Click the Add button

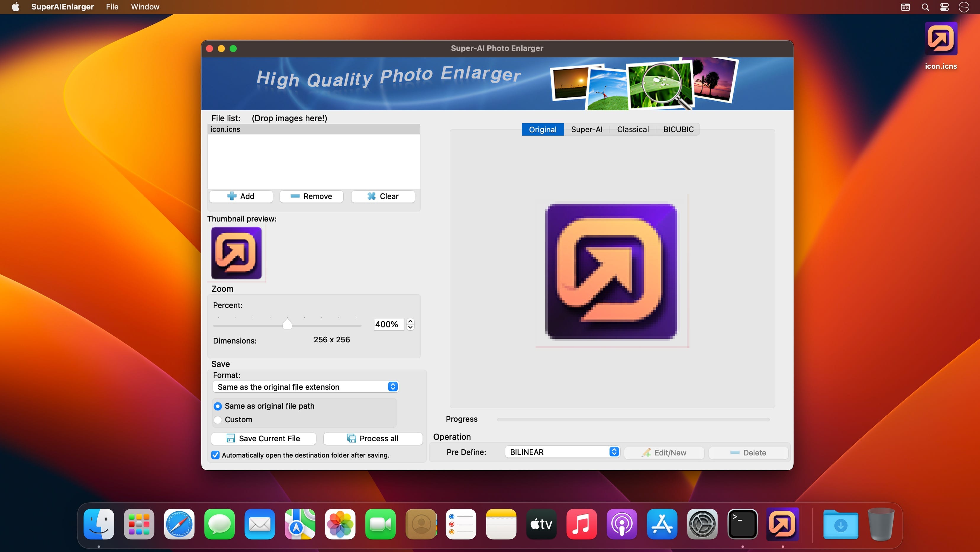241,196
